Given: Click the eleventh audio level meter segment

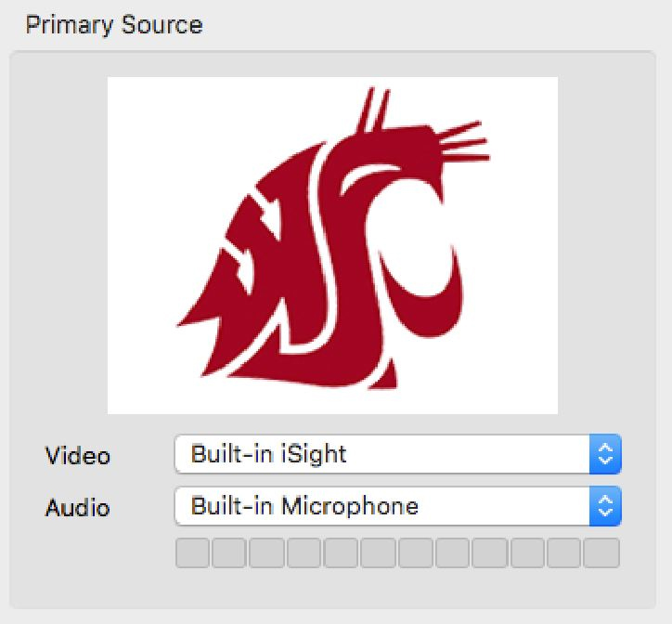Looking at the screenshot, I should [564, 553].
